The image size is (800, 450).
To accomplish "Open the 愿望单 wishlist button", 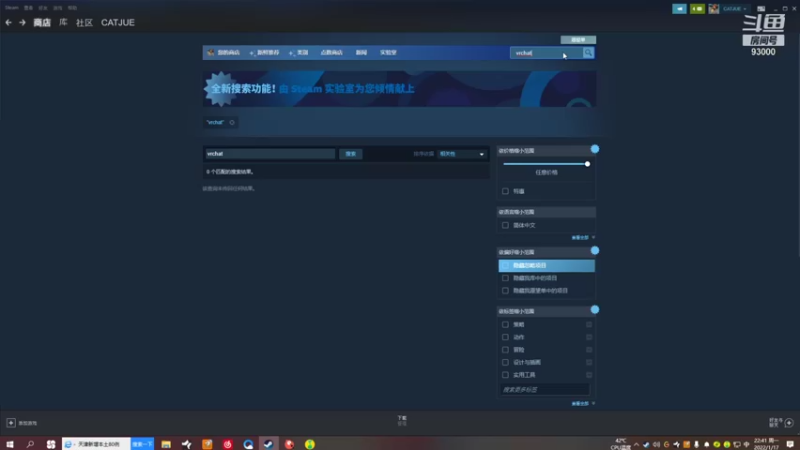I will [578, 40].
